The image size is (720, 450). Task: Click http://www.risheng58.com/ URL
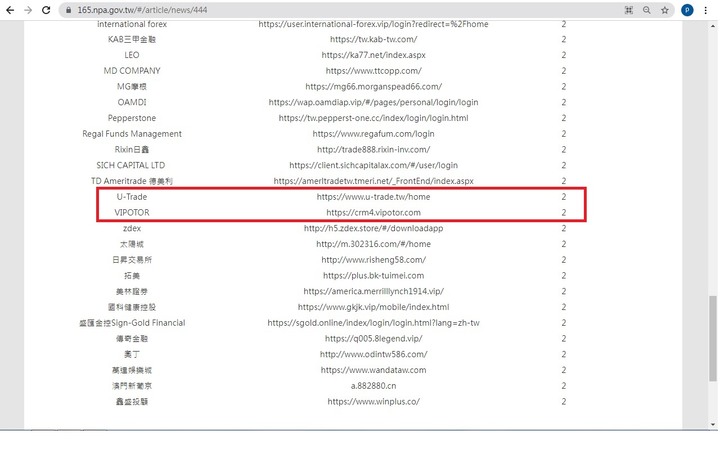(x=373, y=260)
